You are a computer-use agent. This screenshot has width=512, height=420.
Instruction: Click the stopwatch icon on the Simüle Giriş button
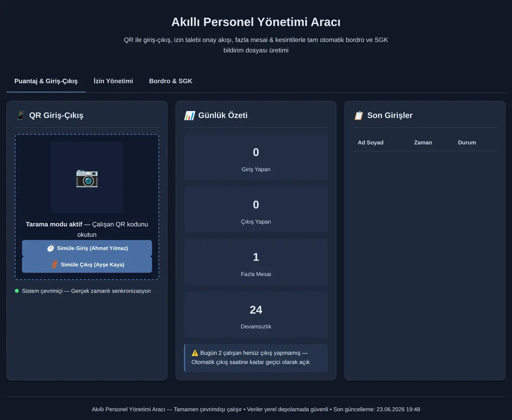[50, 248]
